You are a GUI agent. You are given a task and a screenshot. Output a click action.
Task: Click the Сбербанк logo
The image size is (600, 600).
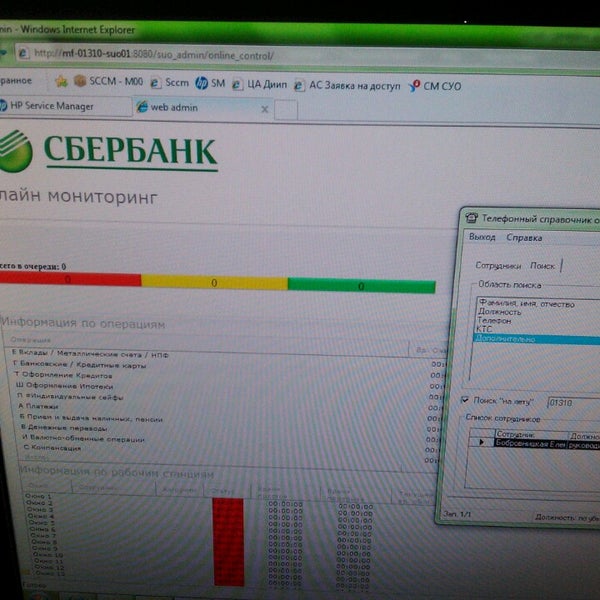pyautogui.click(x=109, y=152)
